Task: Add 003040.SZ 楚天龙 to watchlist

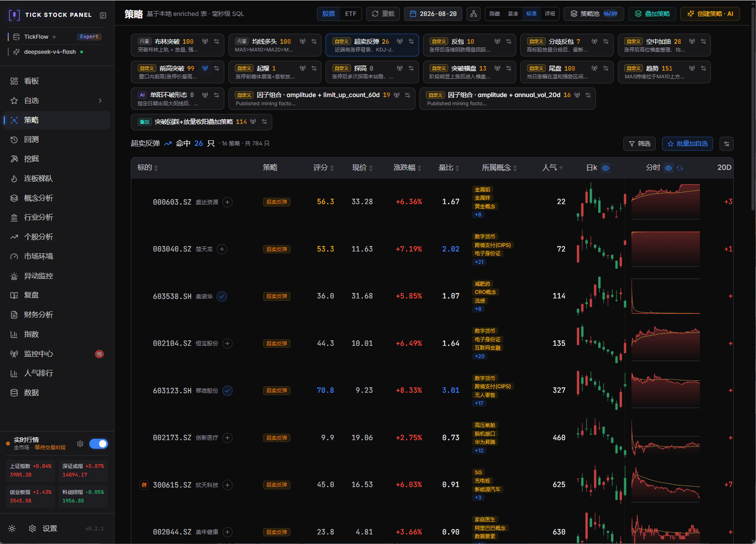Action: point(222,249)
